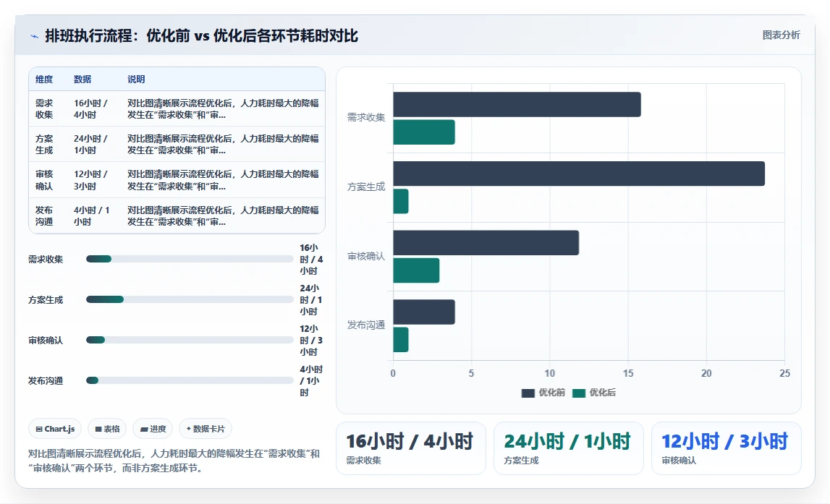Click the 优化前 bar for 需求收集
The image size is (830, 504).
click(x=517, y=104)
